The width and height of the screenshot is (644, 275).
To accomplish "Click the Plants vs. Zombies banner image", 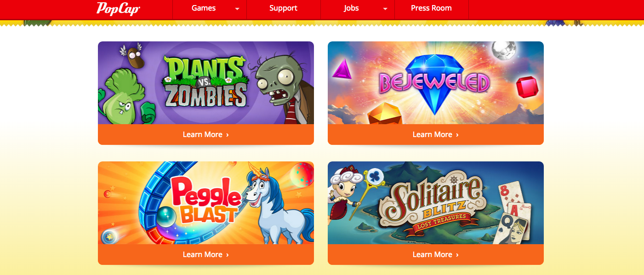I will pyautogui.click(x=206, y=83).
